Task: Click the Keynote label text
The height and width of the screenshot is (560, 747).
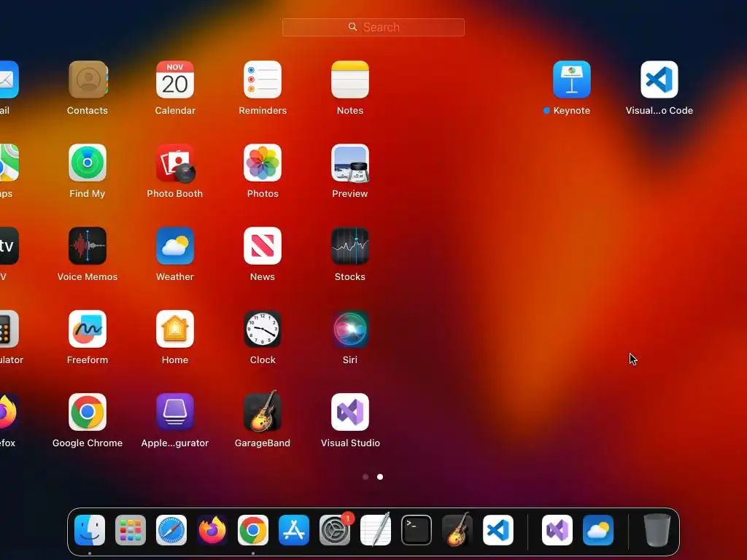Action: [572, 111]
